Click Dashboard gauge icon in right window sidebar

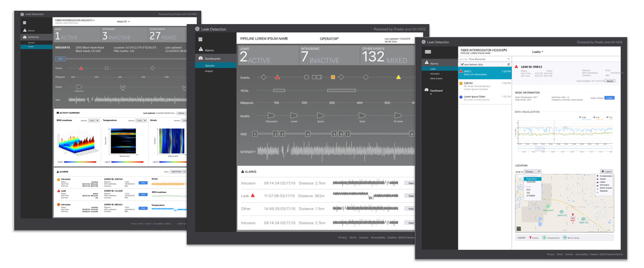tap(427, 90)
